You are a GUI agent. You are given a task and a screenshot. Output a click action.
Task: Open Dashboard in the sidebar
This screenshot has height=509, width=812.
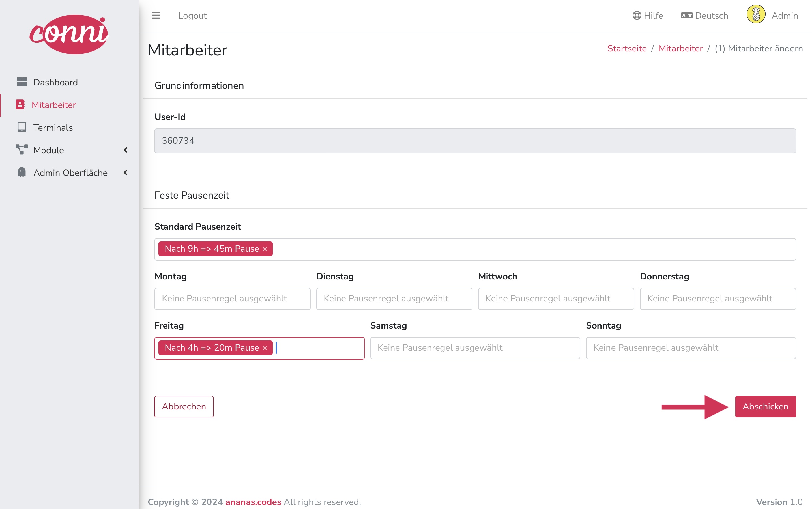click(x=69, y=82)
